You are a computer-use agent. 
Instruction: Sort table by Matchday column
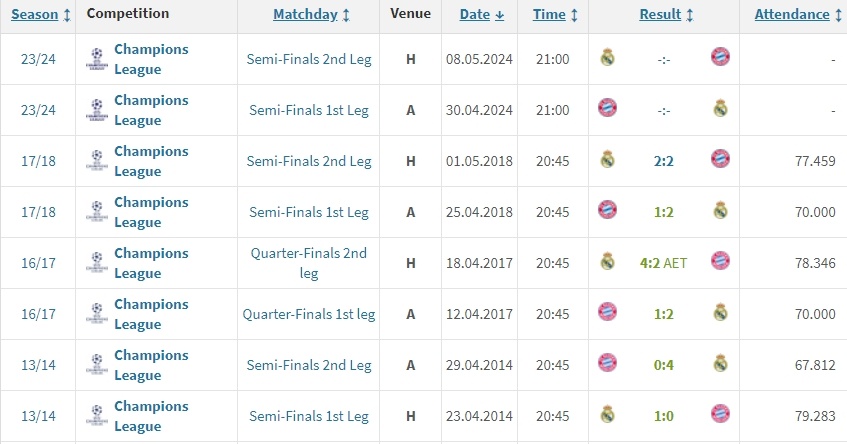(x=311, y=15)
